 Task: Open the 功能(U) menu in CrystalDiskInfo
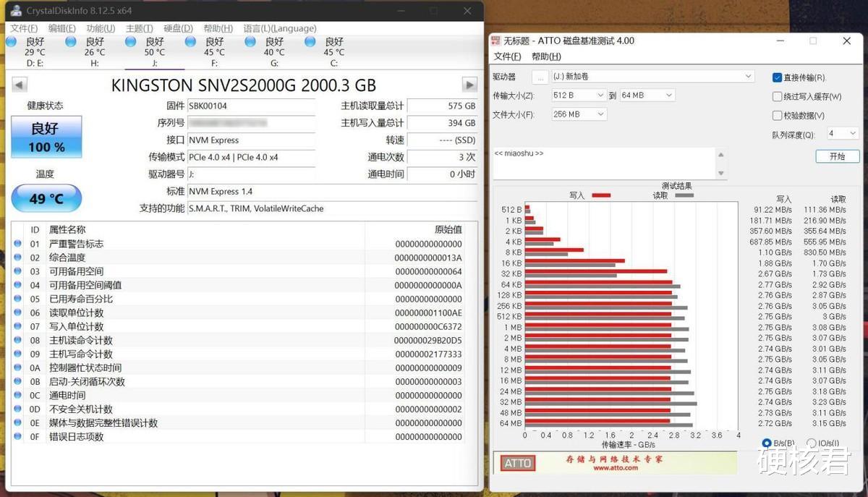pyautogui.click(x=99, y=28)
